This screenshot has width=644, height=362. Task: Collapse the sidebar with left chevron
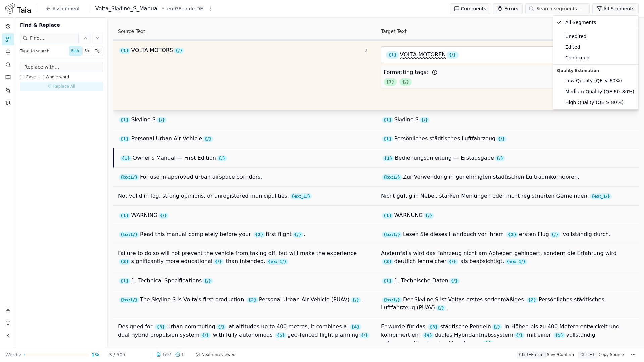click(x=8, y=336)
